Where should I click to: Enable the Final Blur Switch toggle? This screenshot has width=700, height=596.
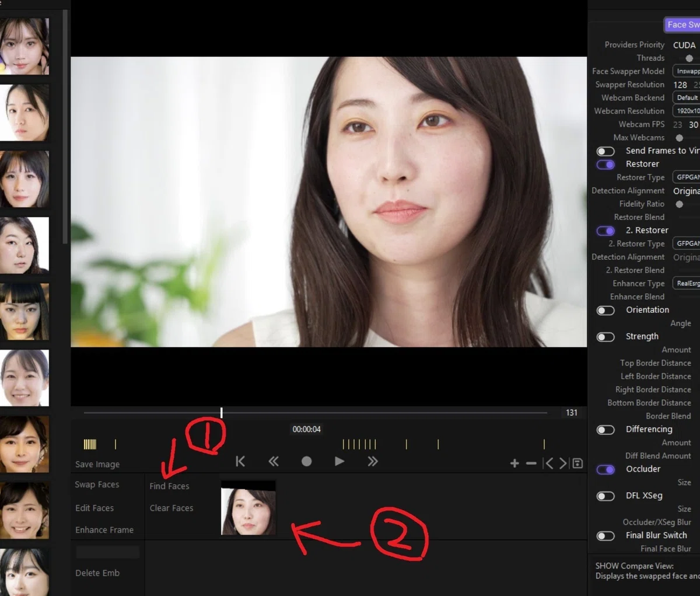tap(605, 536)
